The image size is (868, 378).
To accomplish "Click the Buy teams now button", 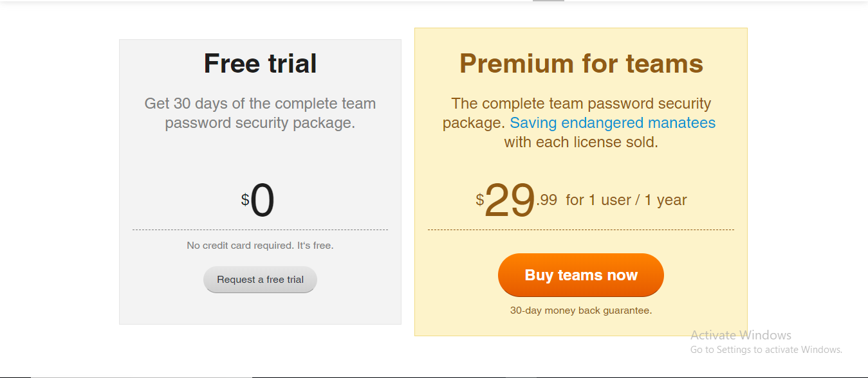I will click(x=581, y=275).
